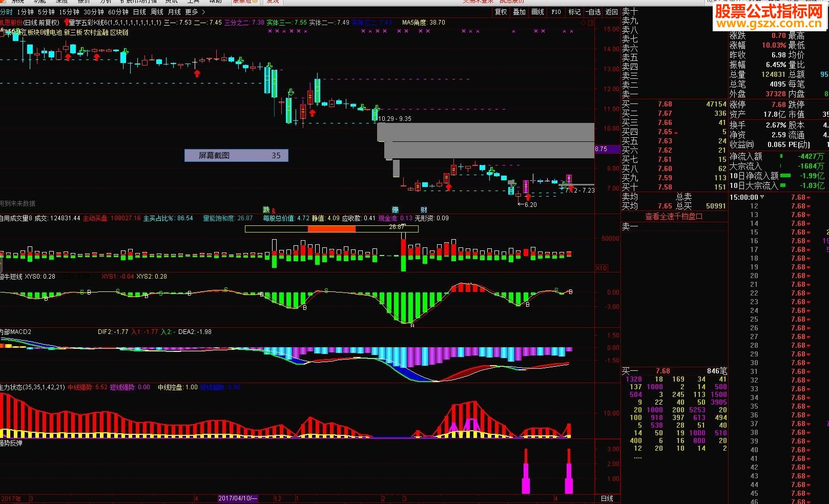The width and height of the screenshot is (829, 504).
Task: Open the 查看全速千档盘口 link
Action: 674,217
